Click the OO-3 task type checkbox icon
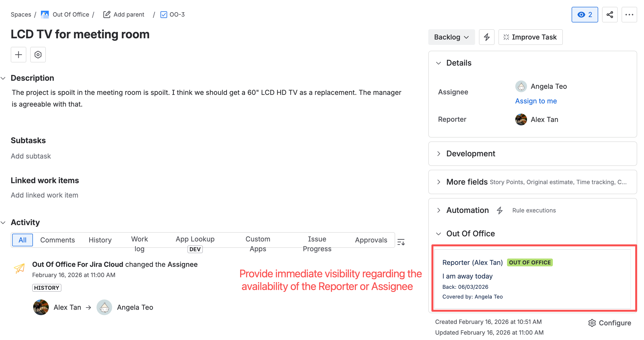Screen dimensions: 644x340 tap(164, 14)
